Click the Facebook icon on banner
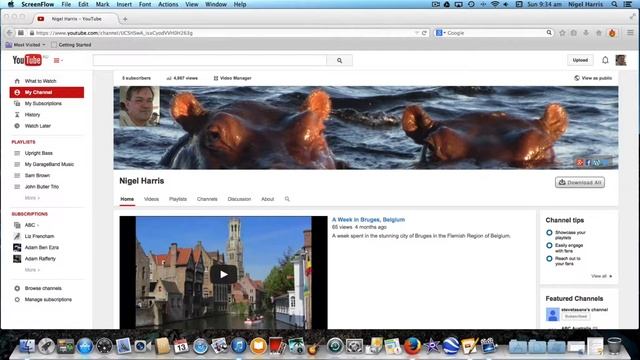Screen dimensions: 640x360 pos(588,162)
